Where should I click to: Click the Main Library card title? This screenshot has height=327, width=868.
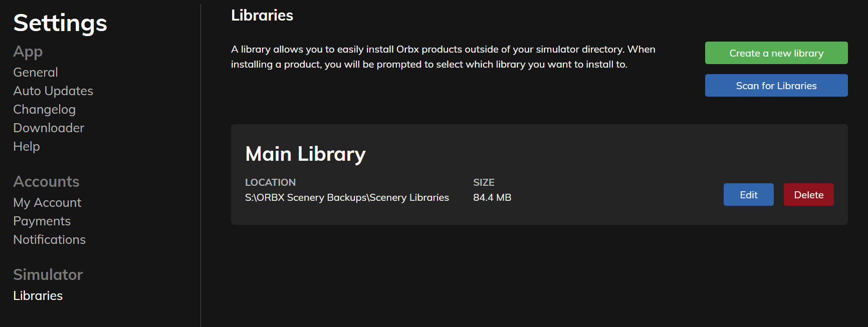tap(305, 154)
